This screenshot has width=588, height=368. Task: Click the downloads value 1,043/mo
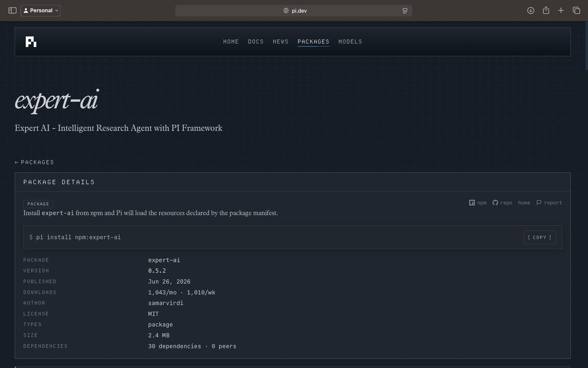[162, 292]
